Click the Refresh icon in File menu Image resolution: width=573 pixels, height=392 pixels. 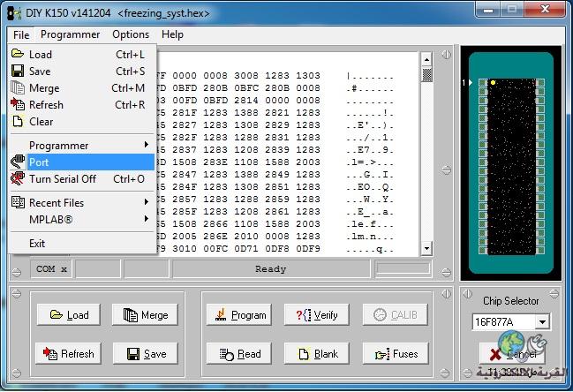pyautogui.click(x=18, y=104)
